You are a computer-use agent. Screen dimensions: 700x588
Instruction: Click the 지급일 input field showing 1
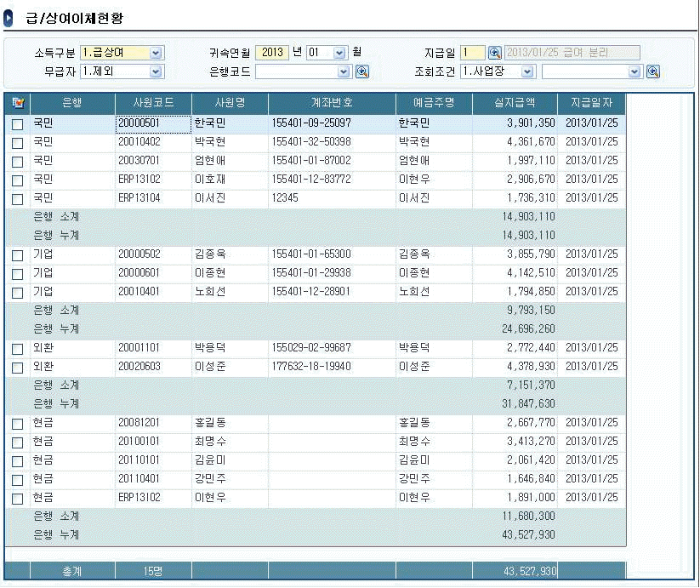(x=472, y=53)
